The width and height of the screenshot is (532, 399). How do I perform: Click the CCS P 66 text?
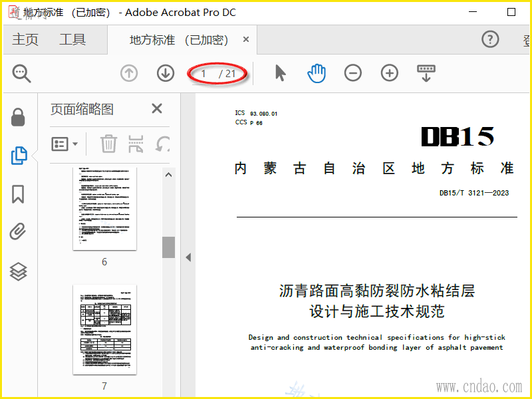pos(249,122)
